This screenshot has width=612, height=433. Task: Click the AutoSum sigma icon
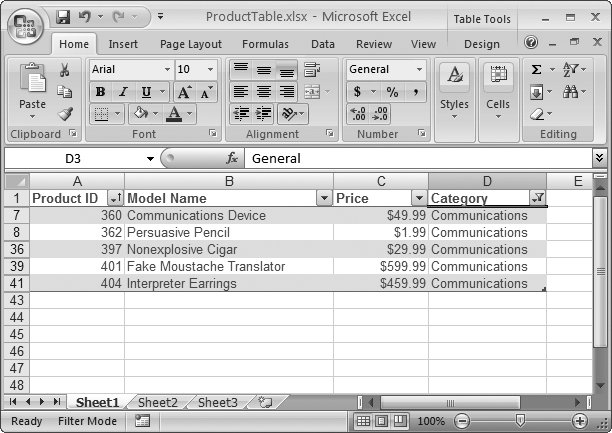[x=537, y=69]
